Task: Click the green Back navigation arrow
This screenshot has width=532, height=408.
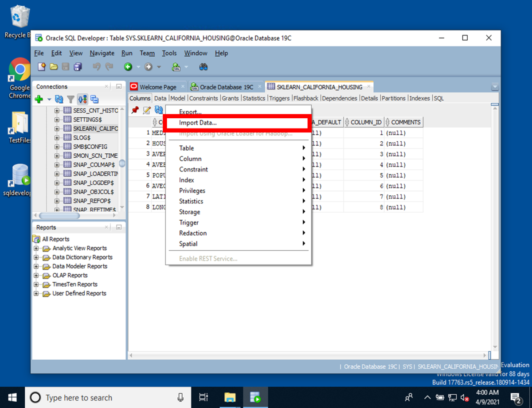Action: (128, 67)
